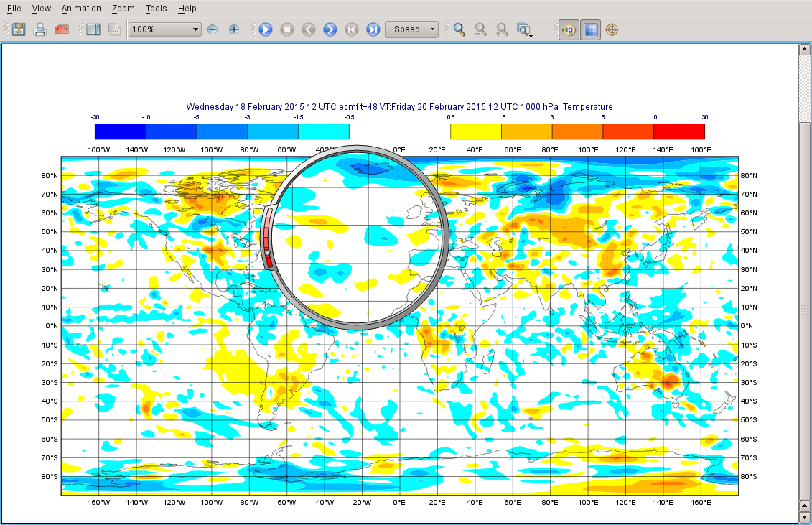Open the 100% zoom level combo box
Viewport: 812px width, 525px height.
164,29
